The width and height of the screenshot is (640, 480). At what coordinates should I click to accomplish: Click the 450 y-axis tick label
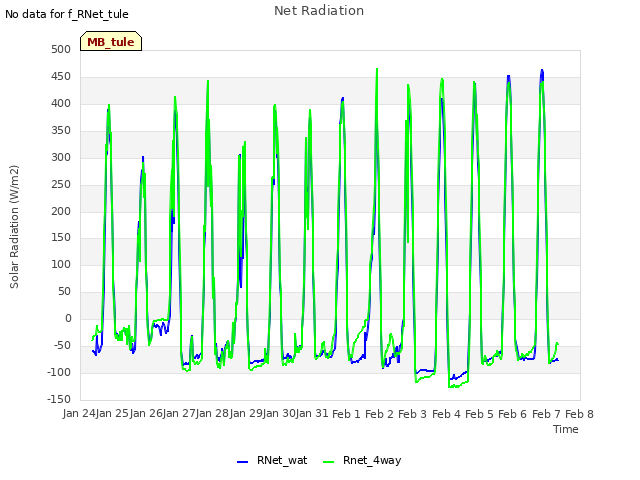(x=61, y=77)
